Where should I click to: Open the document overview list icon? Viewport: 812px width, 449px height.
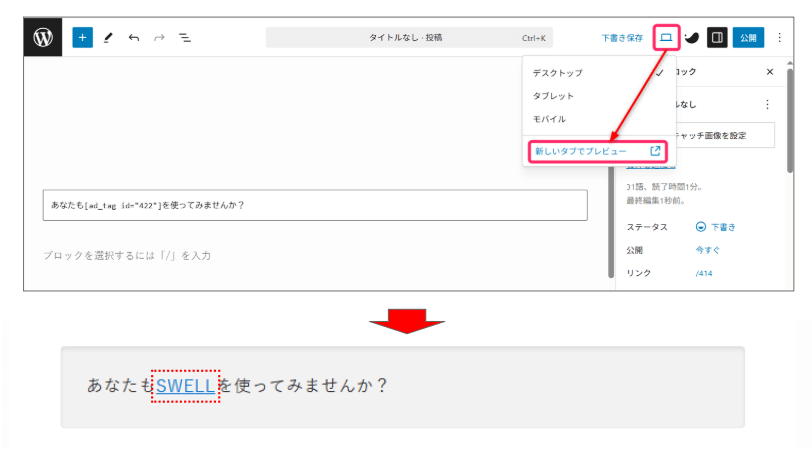click(x=185, y=37)
